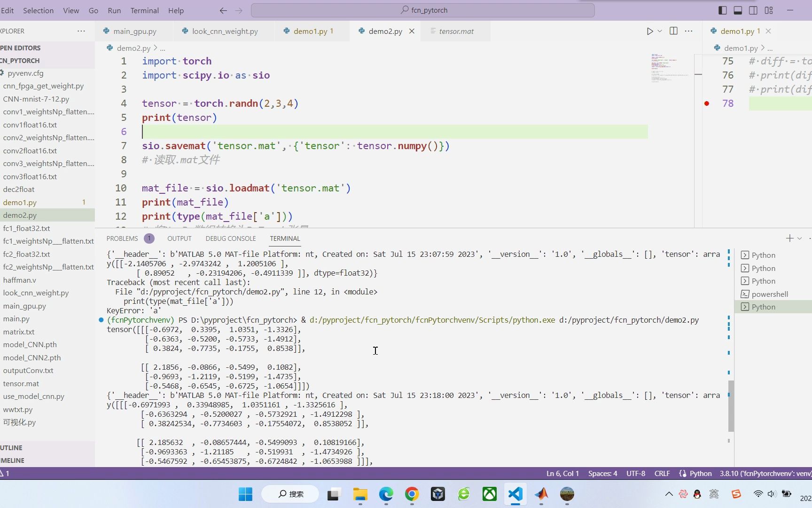Open the Terminal menu

pyautogui.click(x=144, y=10)
